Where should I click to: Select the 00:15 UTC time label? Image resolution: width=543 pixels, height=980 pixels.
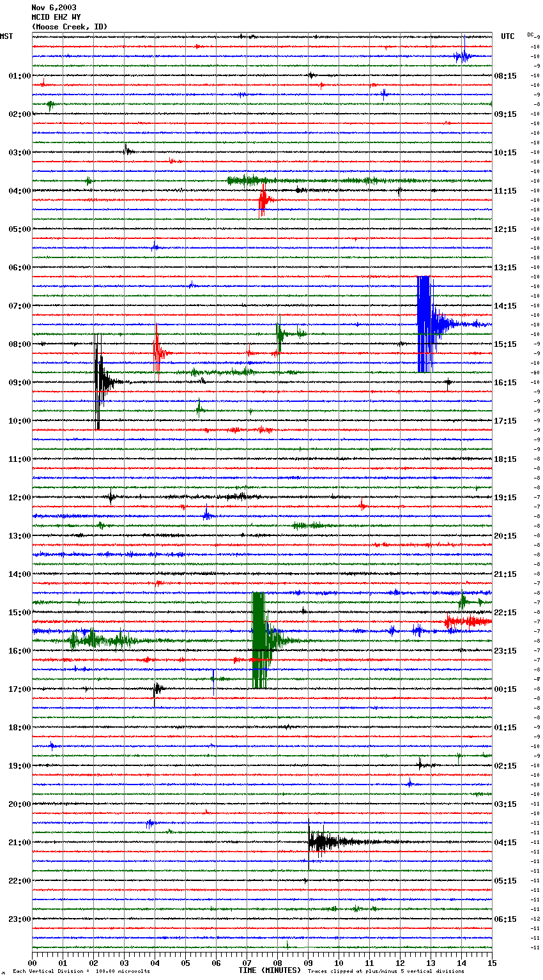click(505, 689)
